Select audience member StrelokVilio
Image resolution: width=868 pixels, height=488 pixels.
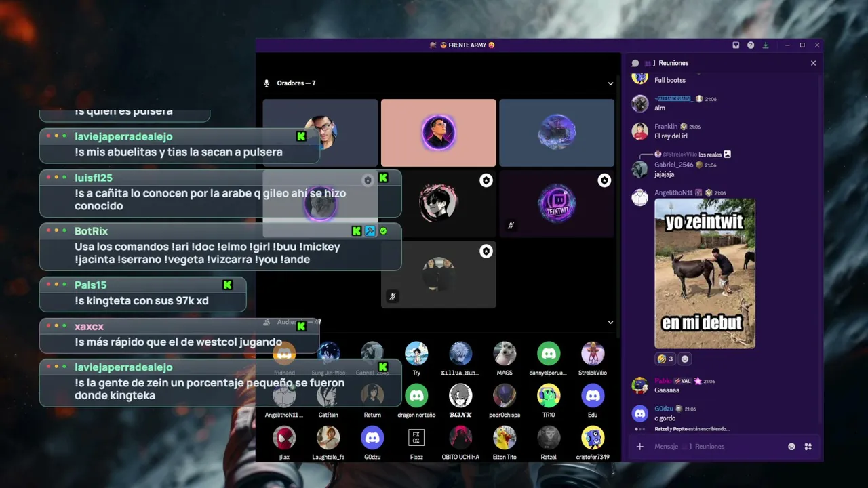pyautogui.click(x=593, y=359)
